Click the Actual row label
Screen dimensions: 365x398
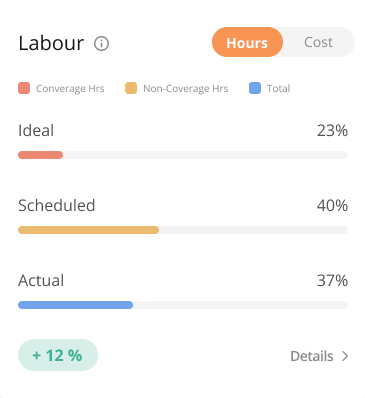(x=41, y=280)
